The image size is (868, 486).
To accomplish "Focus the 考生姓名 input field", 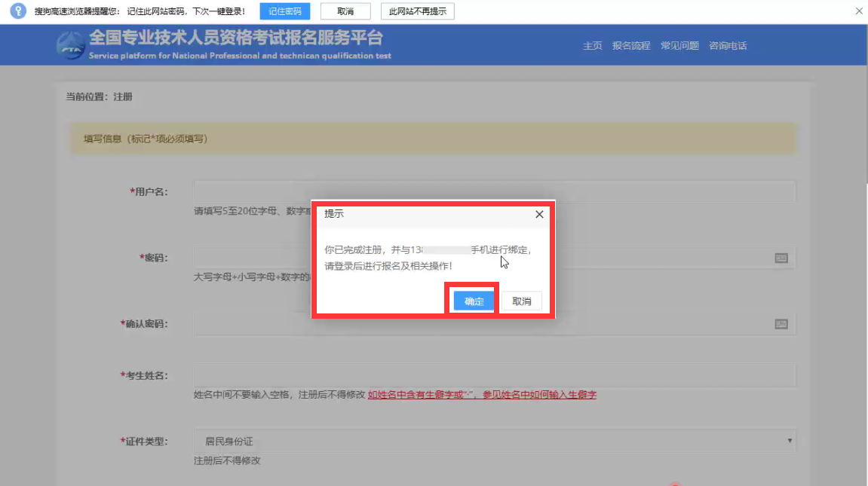I will point(494,375).
